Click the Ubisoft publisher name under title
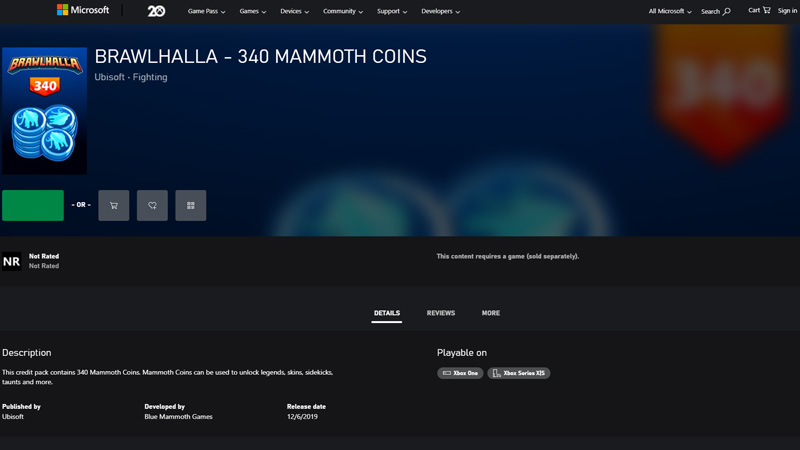 tap(109, 77)
